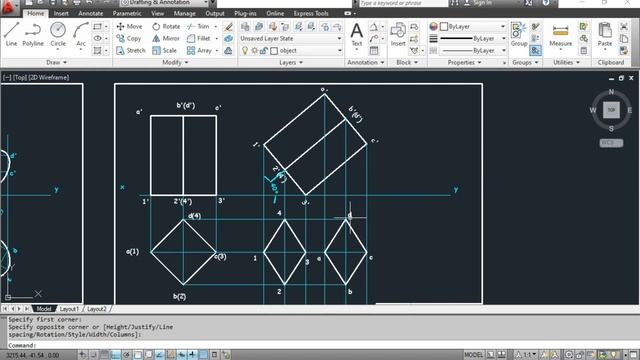The image size is (640, 360).
Task: Expand the Draw panel
Action: (56, 62)
